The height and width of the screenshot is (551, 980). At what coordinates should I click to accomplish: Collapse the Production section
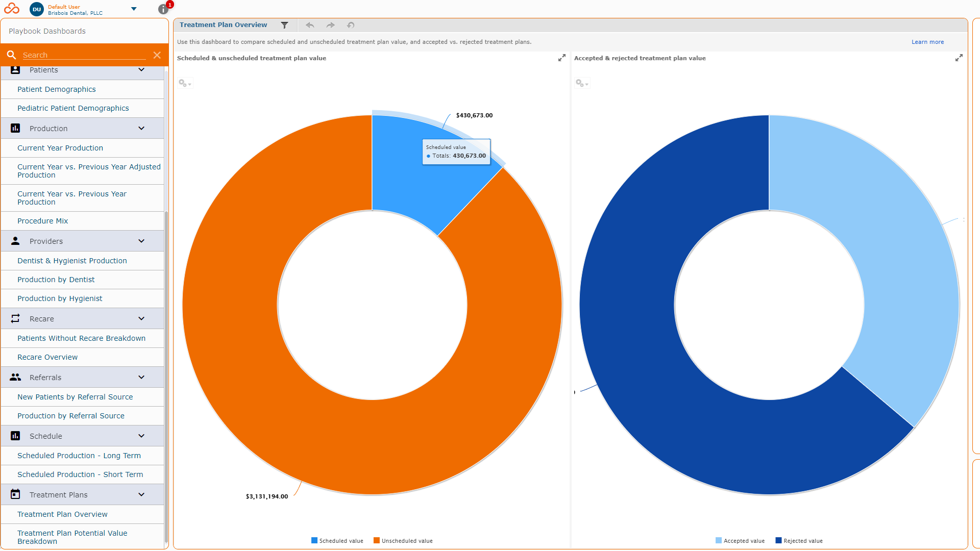coord(141,129)
